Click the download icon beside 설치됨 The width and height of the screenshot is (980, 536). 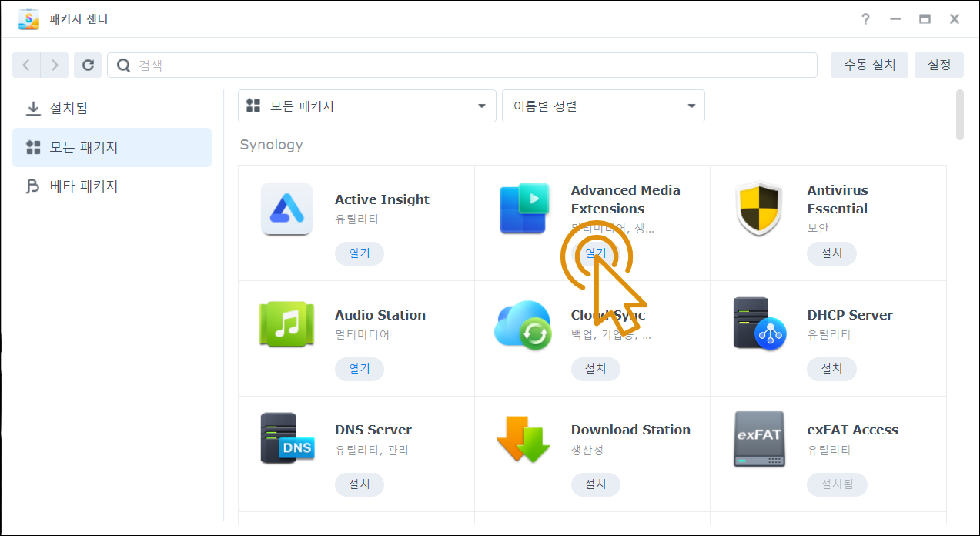[33, 109]
